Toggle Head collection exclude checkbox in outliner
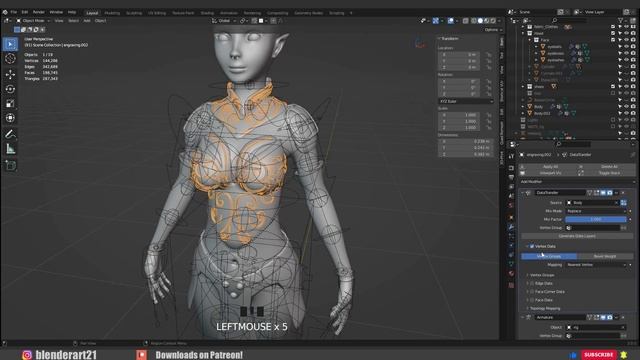 pyautogui.click(x=613, y=33)
